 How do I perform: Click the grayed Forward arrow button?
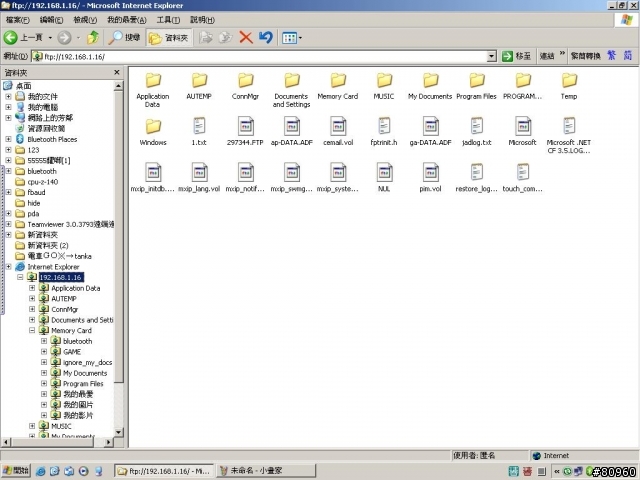point(64,38)
